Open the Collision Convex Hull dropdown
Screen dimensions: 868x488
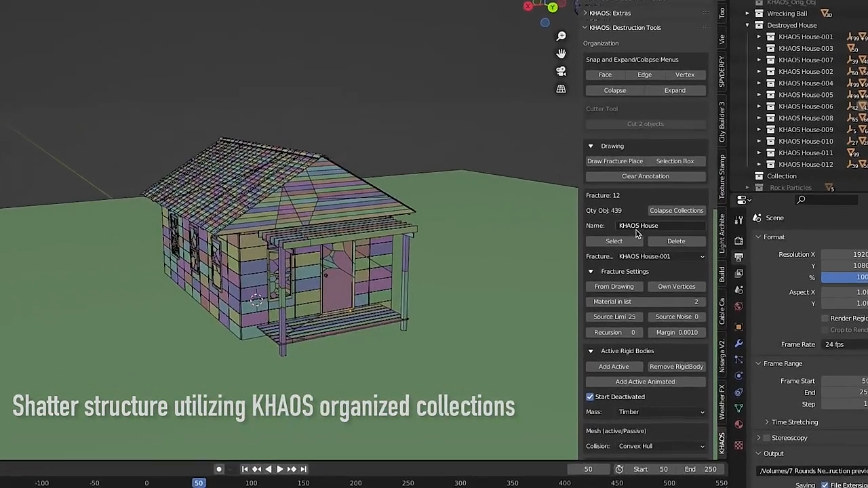click(x=661, y=446)
